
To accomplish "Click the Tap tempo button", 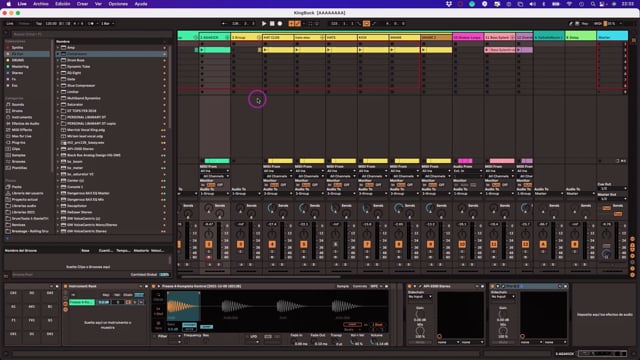I will click(39, 24).
